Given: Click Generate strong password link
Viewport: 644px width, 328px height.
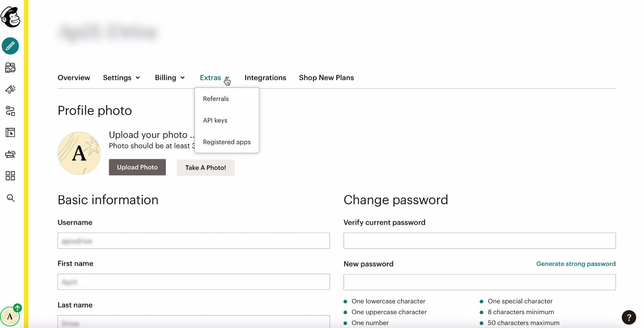Looking at the screenshot, I should 576,264.
